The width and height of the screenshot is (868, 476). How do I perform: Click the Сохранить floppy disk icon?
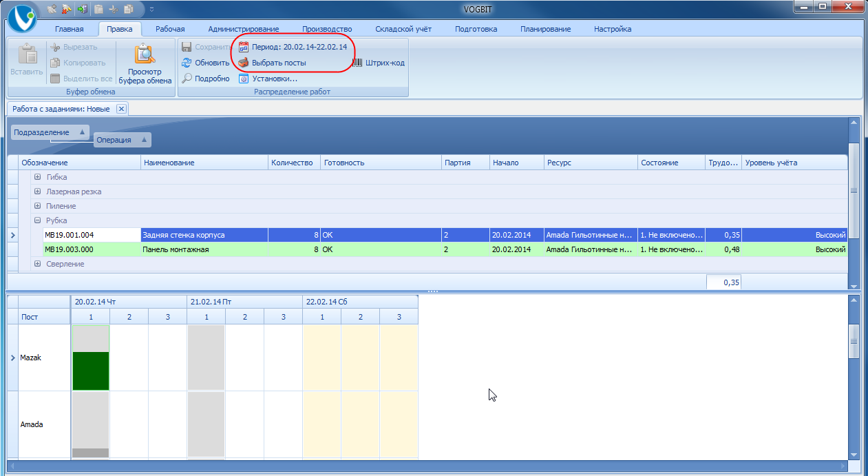pyautogui.click(x=187, y=47)
